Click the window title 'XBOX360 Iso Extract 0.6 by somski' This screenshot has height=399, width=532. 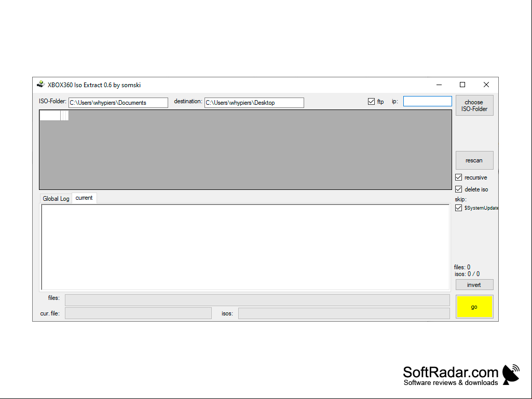[94, 85]
